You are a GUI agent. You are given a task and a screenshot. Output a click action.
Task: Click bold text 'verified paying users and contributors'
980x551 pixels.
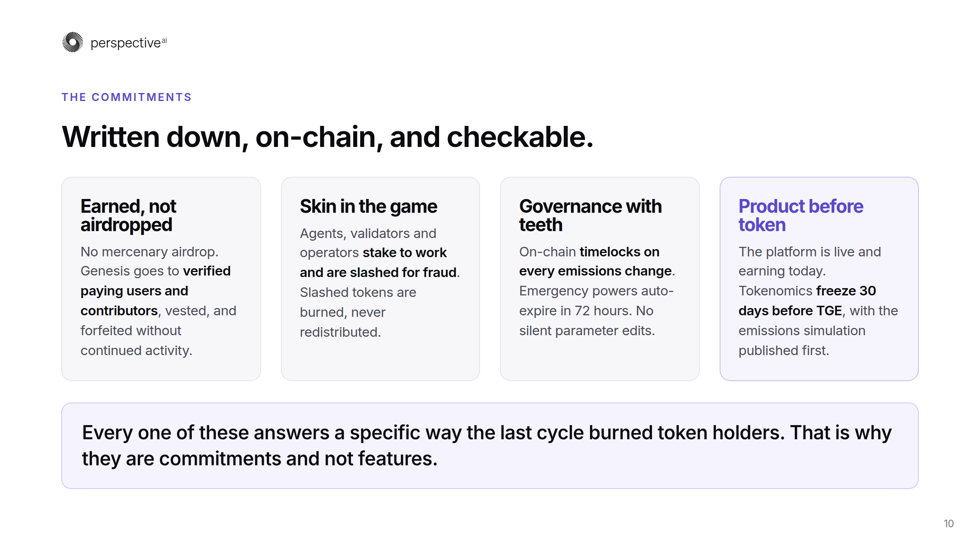(x=155, y=291)
